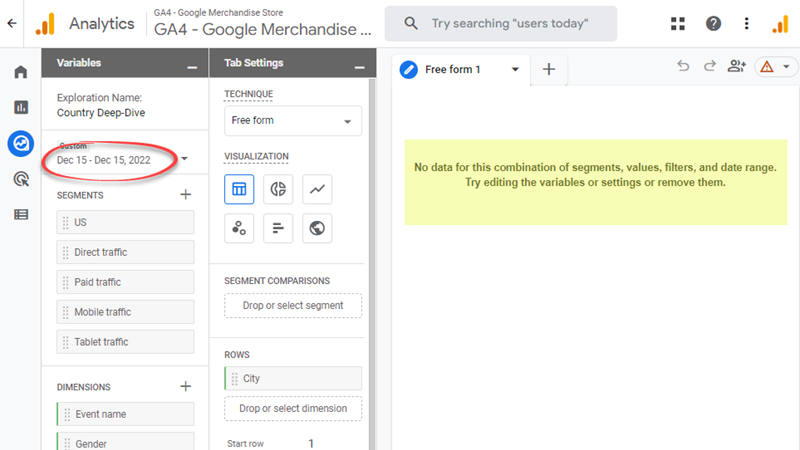Viewport: 800px width, 450px height.
Task: Select the Gender dimension
Action: [126, 442]
